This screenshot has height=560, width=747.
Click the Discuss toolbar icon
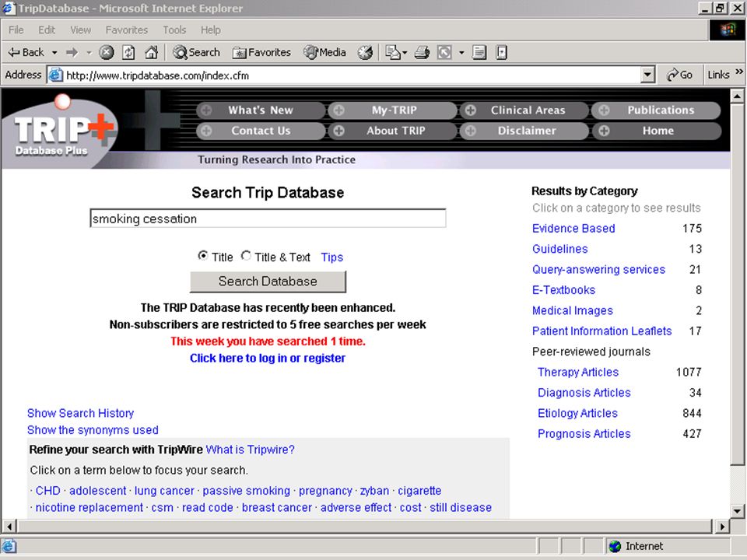point(479,52)
